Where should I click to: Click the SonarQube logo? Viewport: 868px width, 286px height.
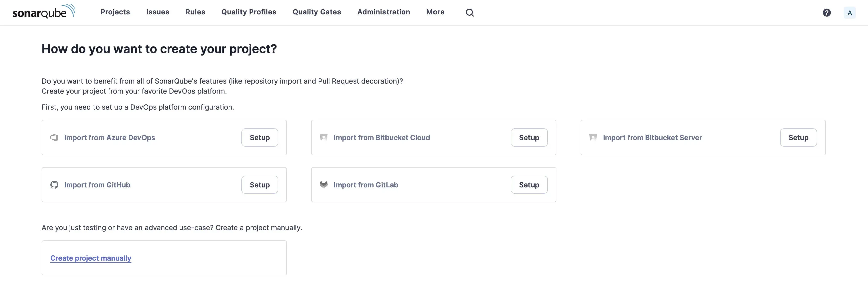coord(44,12)
